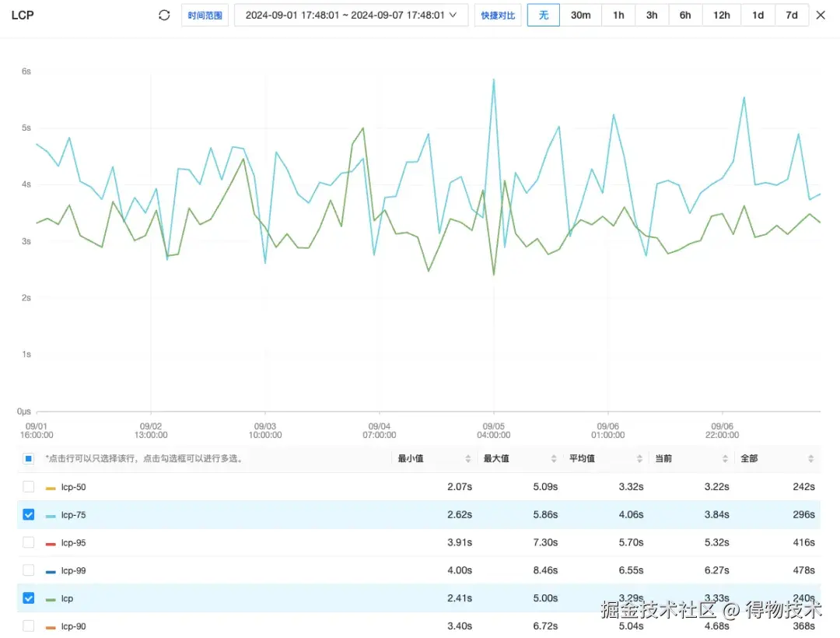Select the 30m quick compare tab
Image resolution: width=840 pixels, height=638 pixels.
pos(580,16)
